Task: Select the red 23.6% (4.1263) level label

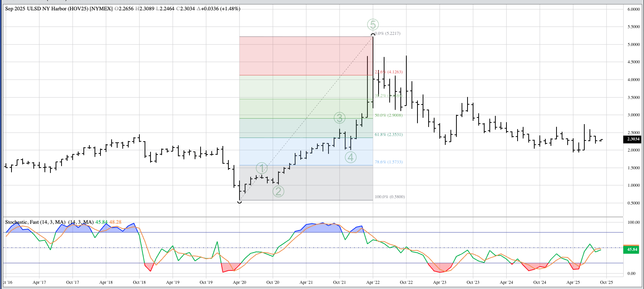Action: (x=389, y=72)
